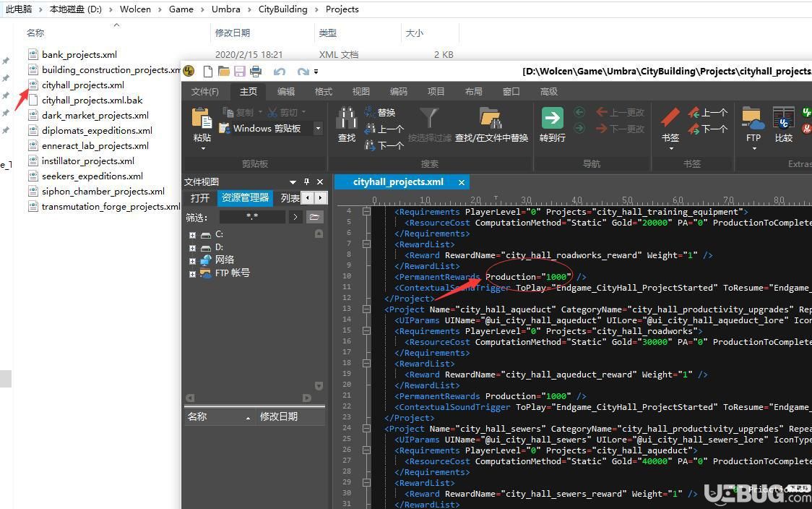Click the Replace (替换) button
This screenshot has width=812, height=509.
tap(380, 113)
